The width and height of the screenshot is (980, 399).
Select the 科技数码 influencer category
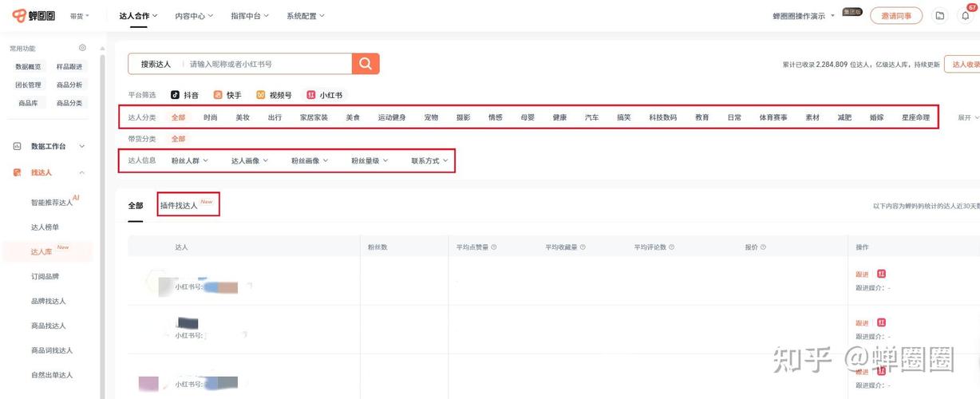pyautogui.click(x=662, y=117)
